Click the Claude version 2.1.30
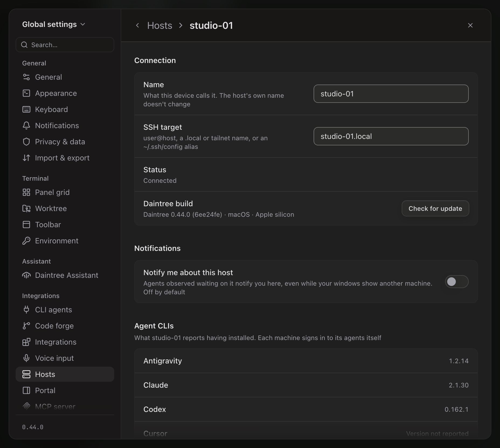The image size is (500, 448). pyautogui.click(x=459, y=385)
